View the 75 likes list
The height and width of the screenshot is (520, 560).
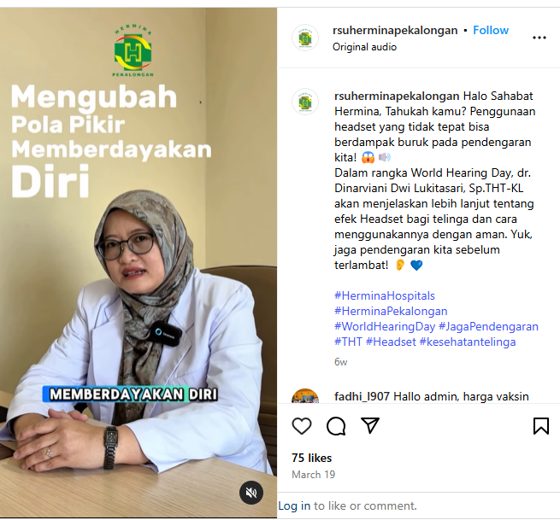click(x=312, y=458)
